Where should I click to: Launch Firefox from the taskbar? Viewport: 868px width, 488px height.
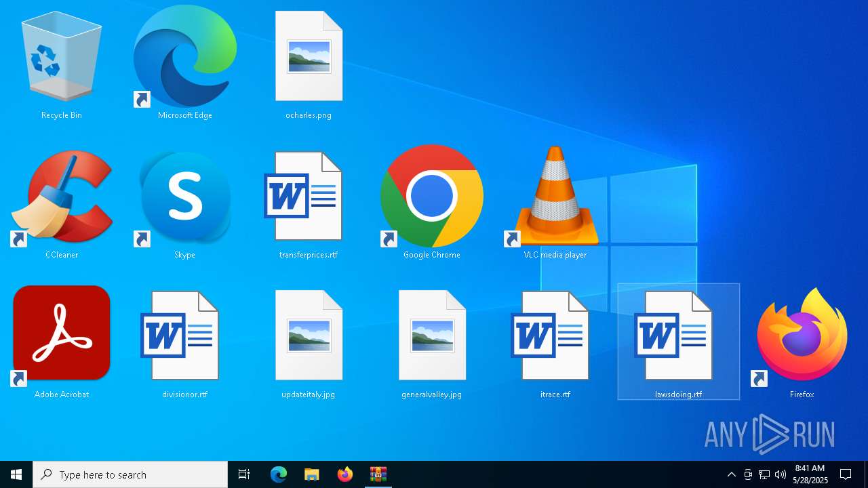pos(345,474)
